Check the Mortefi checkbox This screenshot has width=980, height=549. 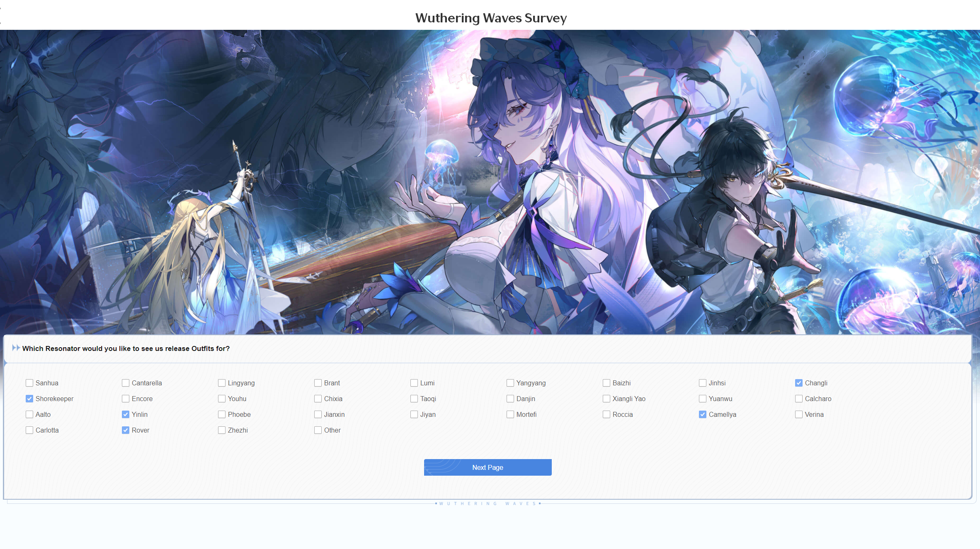(x=510, y=414)
